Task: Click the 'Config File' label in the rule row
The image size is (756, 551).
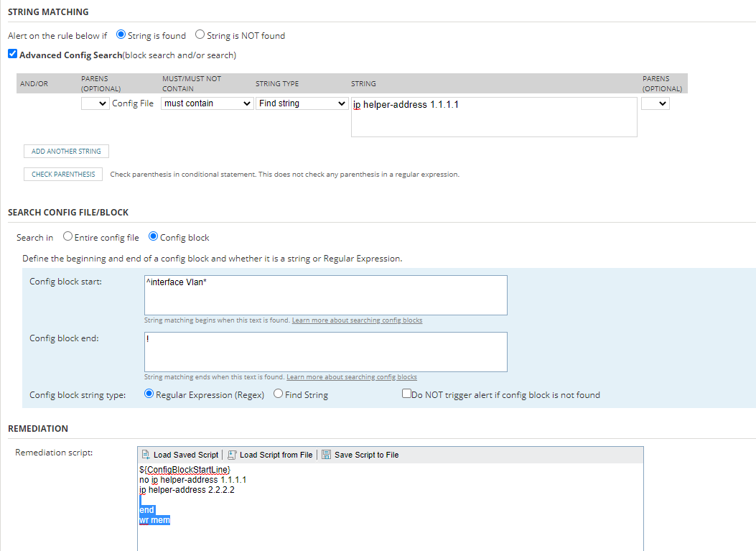Action: pos(133,103)
